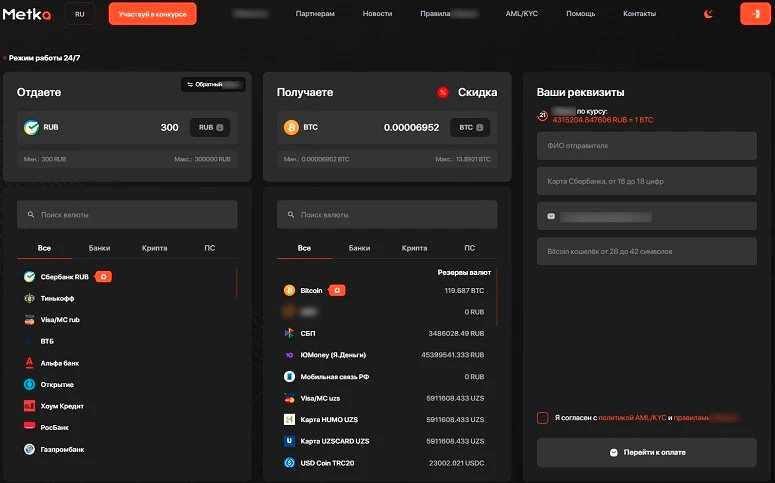Click the orange login icon button
The width and height of the screenshot is (775, 483).
[x=755, y=14]
